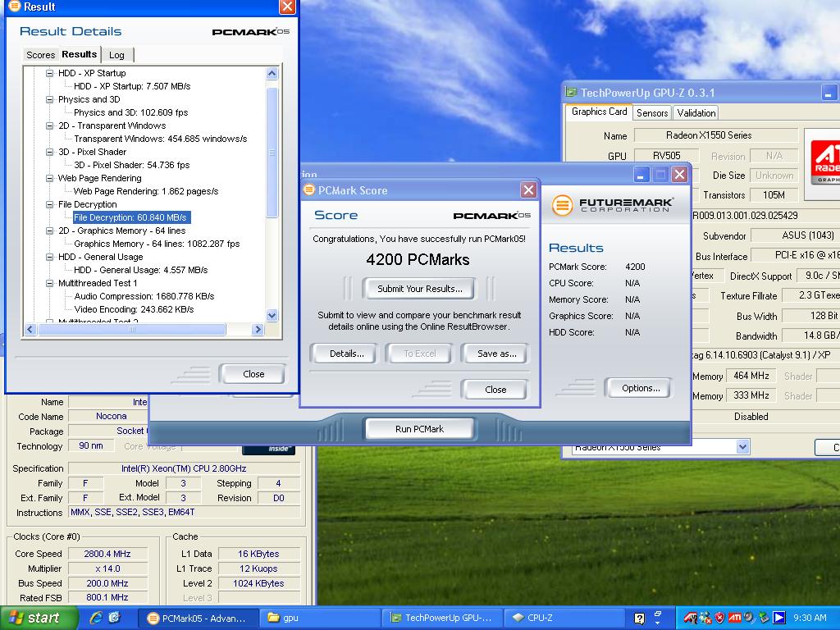Click the blue play arrow tray icon
This screenshot has height=630, width=840.
(779, 619)
